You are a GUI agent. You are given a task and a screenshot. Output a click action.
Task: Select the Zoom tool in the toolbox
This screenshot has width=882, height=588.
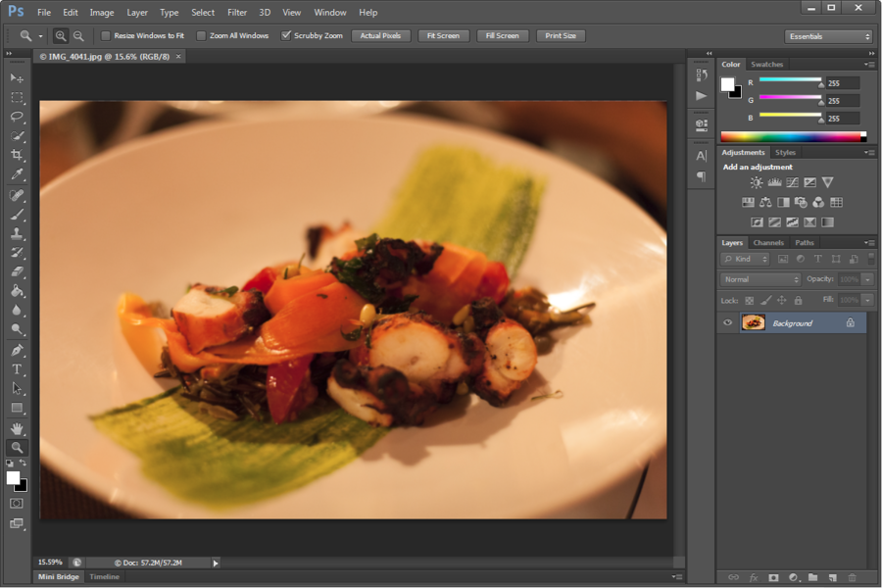pyautogui.click(x=17, y=448)
